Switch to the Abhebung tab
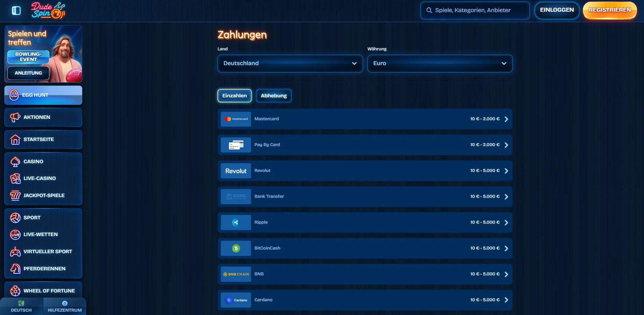 tap(274, 96)
